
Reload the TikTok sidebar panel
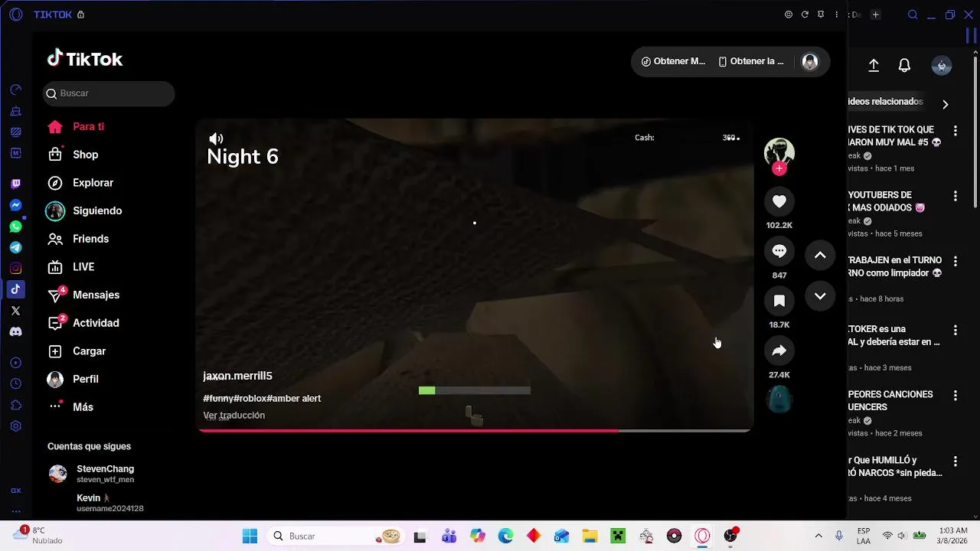(805, 15)
